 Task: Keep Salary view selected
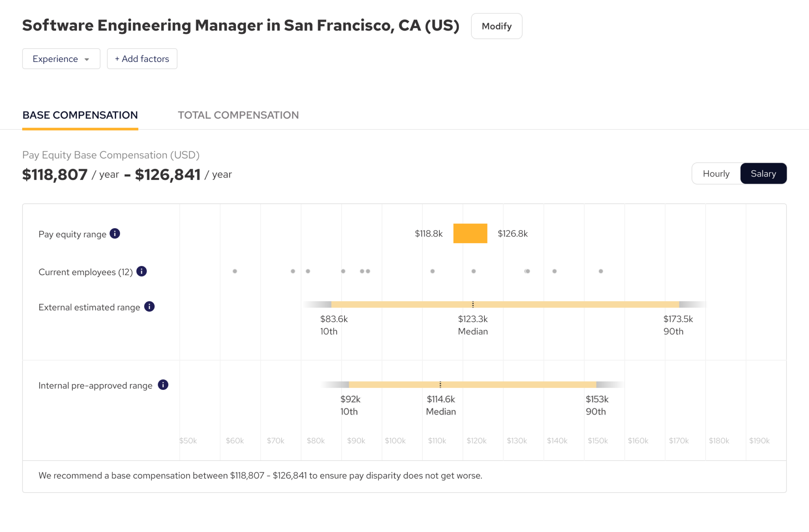tap(763, 173)
